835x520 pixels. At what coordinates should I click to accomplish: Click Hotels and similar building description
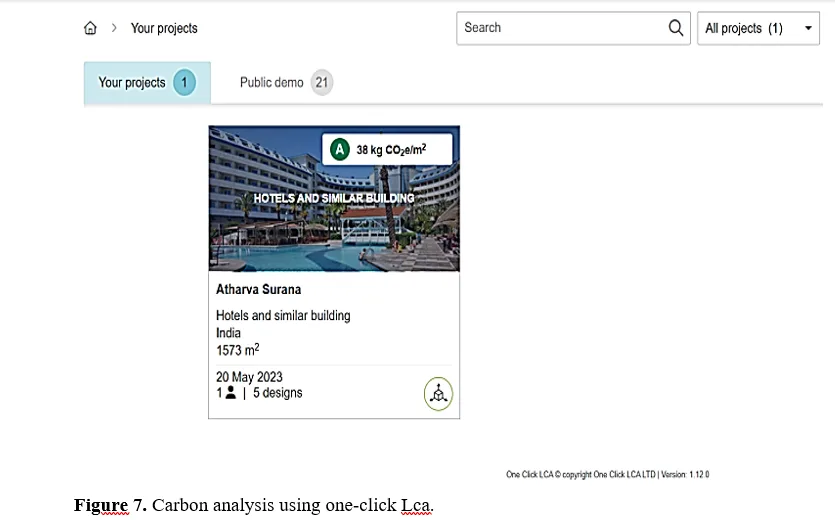pos(283,315)
